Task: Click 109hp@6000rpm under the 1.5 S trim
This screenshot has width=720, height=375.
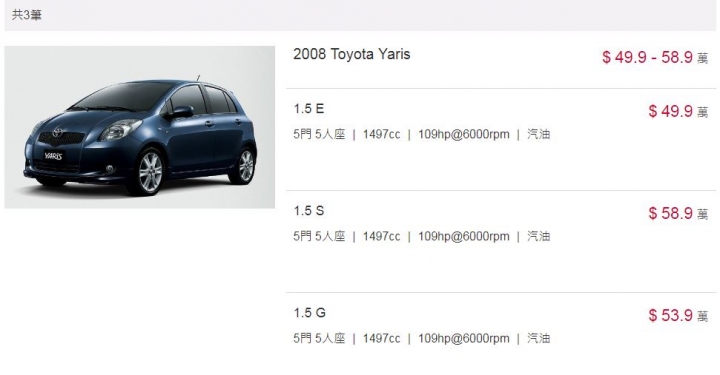Action: tap(464, 236)
